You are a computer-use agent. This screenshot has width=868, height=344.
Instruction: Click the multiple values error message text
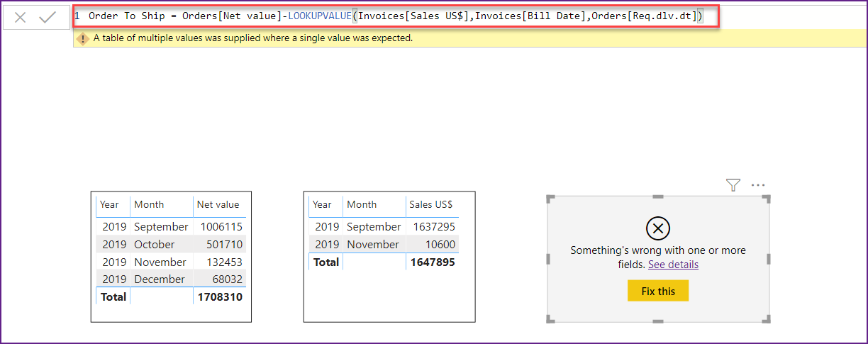tap(253, 38)
